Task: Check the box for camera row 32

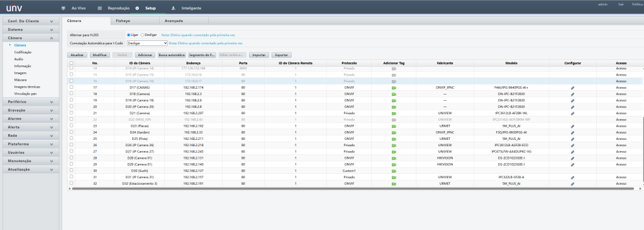Action: pos(72,183)
